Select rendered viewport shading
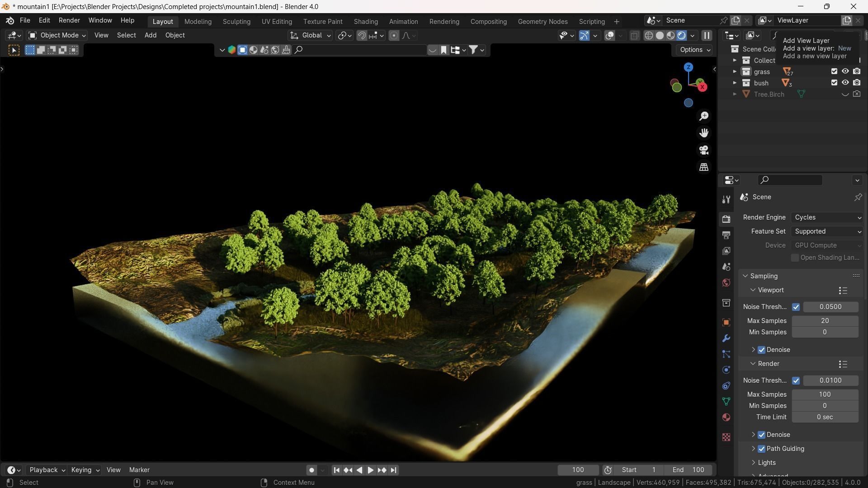868x488 pixels. coord(681,35)
